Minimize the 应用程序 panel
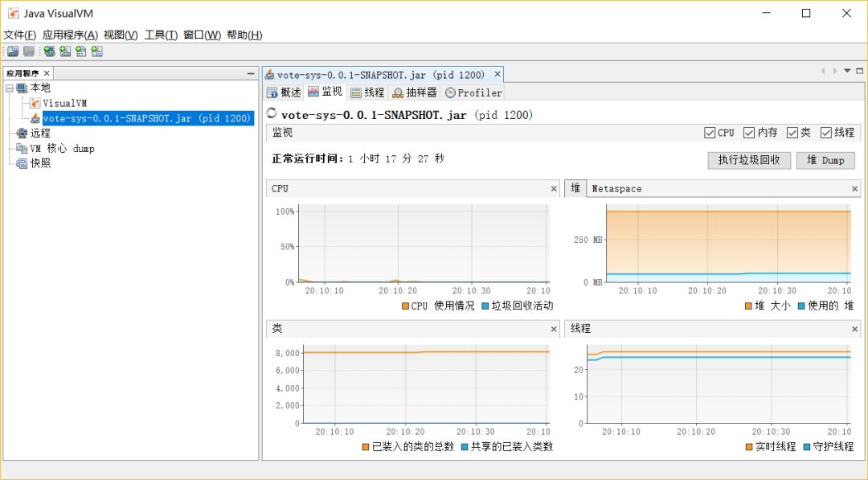Viewport: 868px width, 480px height. pyautogui.click(x=251, y=74)
